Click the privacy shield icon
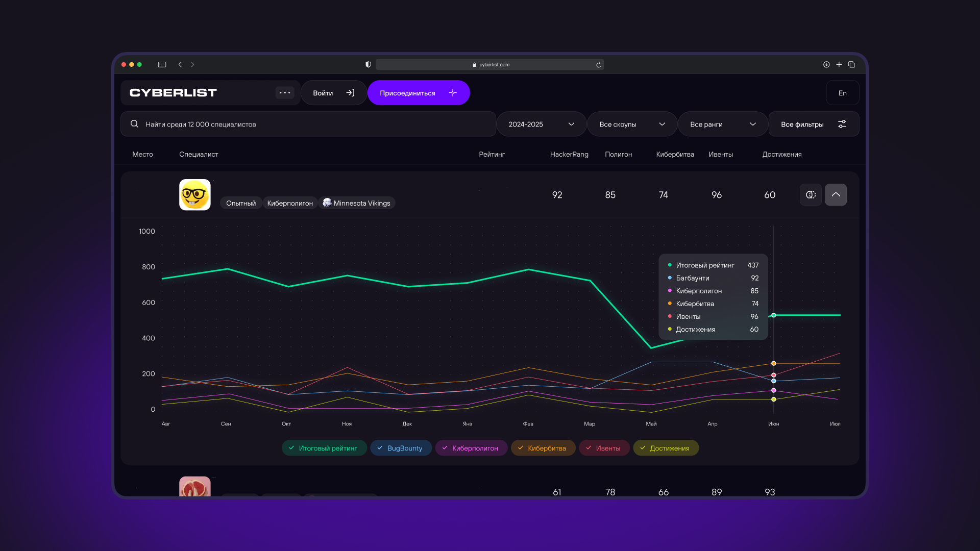 point(368,65)
